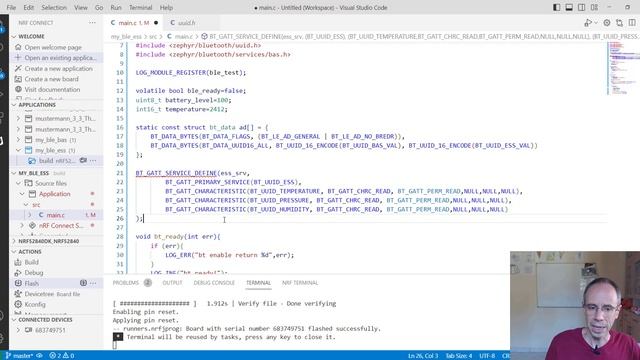Expand connected device 683749751
640x360 pixels.
coord(18,330)
